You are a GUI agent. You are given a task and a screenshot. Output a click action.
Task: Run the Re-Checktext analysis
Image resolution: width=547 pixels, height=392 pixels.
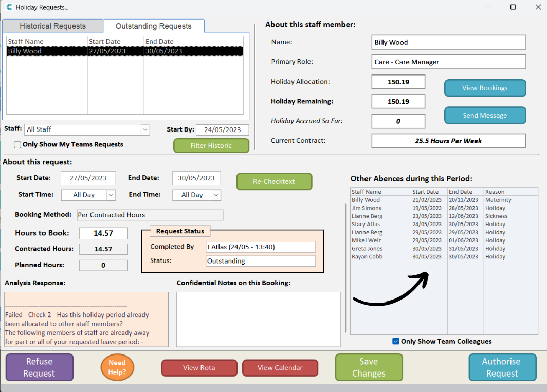coord(274,181)
